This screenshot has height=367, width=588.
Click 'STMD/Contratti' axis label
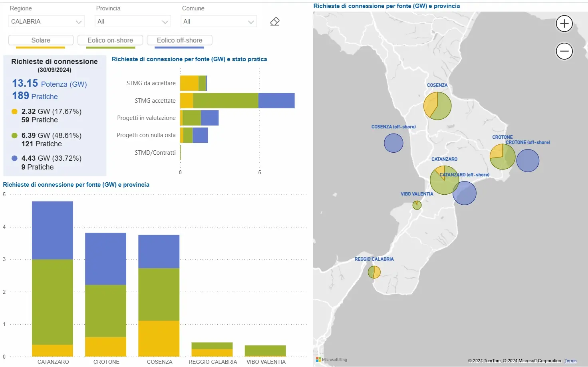pos(155,153)
